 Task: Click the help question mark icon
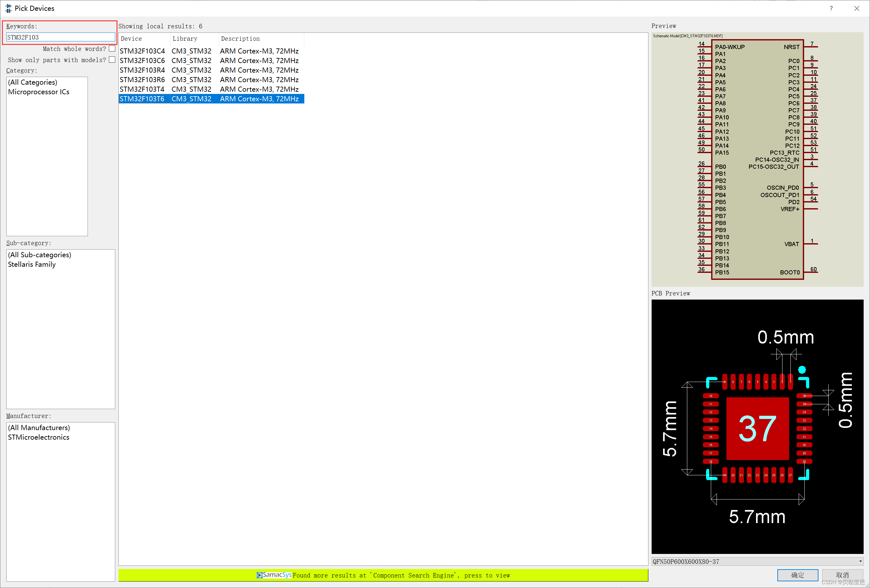pyautogui.click(x=831, y=8)
